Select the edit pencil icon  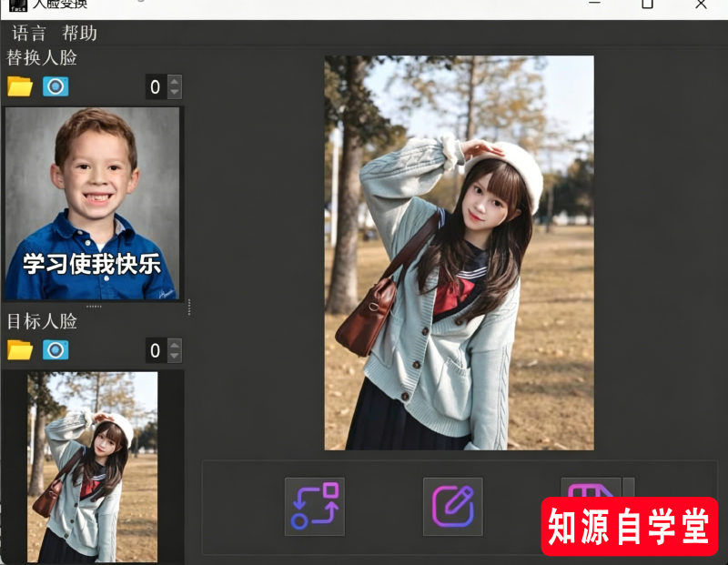[452, 507]
